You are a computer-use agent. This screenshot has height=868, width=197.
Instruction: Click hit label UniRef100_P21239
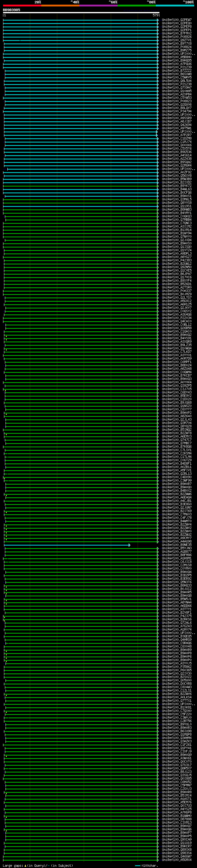[x=177, y=67]
